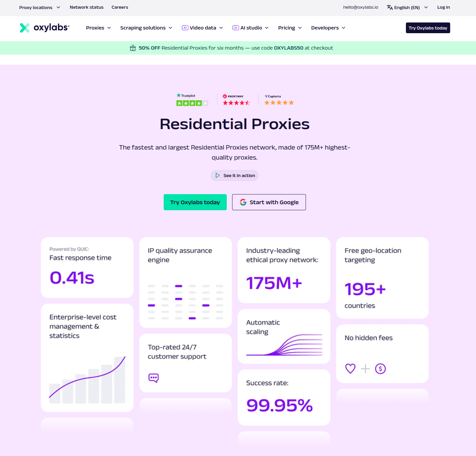Click the 0.41s response time value
This screenshot has width=476, height=456.
(72, 278)
